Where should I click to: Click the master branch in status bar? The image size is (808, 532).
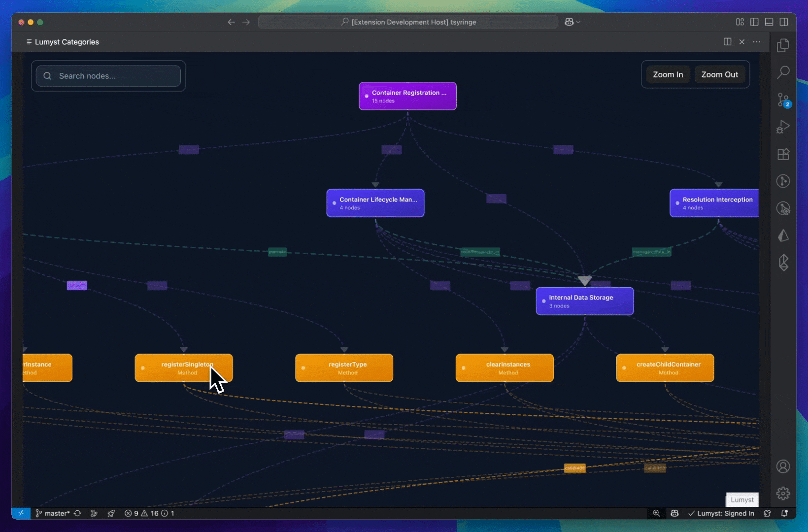53,513
